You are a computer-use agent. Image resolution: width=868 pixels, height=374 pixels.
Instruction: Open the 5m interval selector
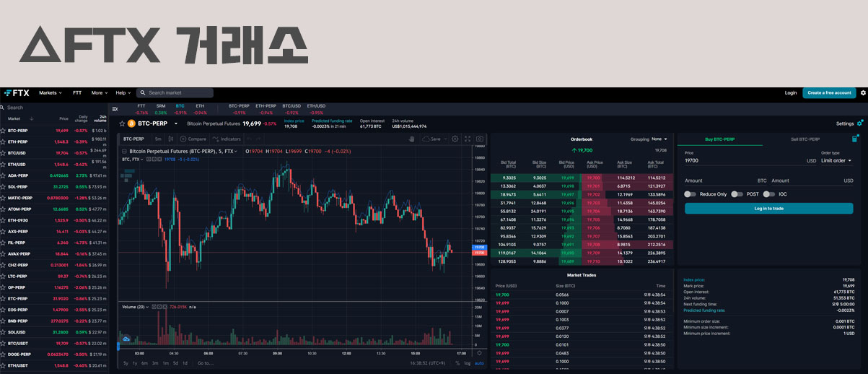[x=158, y=139]
